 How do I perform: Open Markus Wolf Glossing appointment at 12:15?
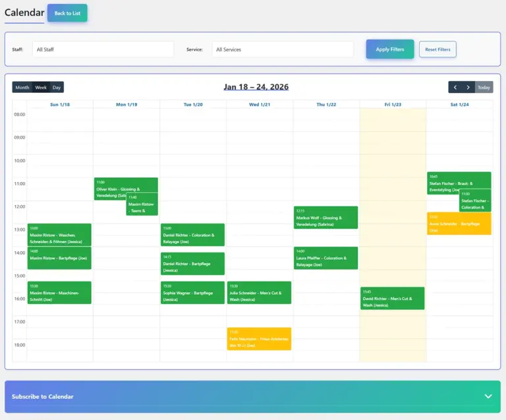click(325, 218)
